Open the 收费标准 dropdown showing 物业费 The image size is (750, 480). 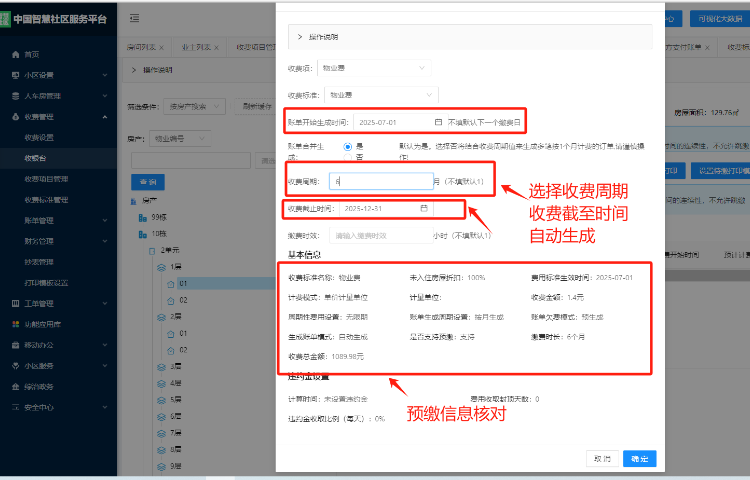381,95
